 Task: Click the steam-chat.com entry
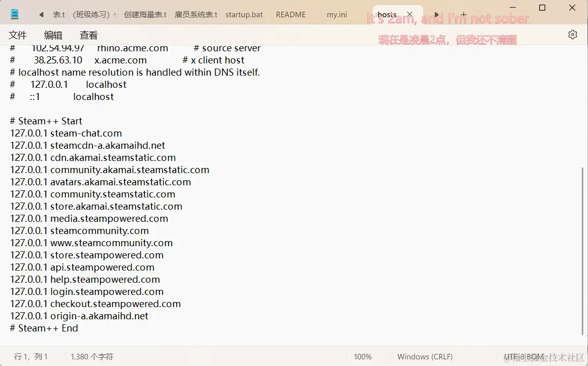coord(66,134)
